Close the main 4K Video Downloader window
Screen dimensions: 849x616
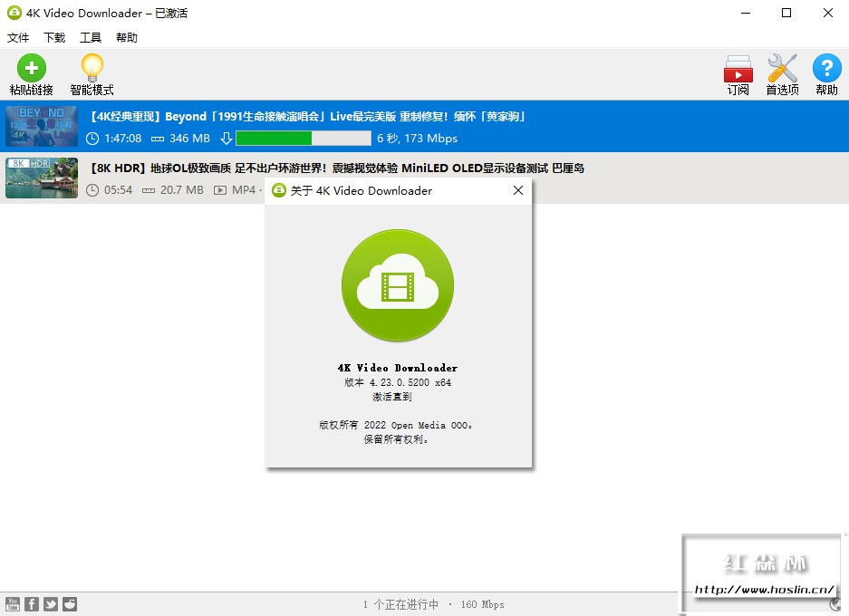[x=828, y=13]
